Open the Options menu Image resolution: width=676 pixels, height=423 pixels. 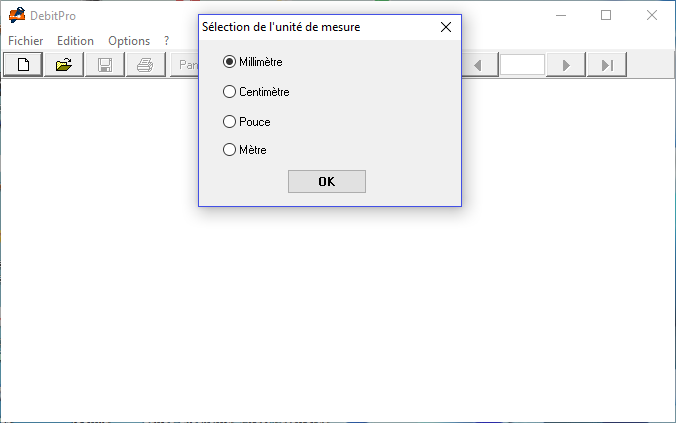pos(129,41)
